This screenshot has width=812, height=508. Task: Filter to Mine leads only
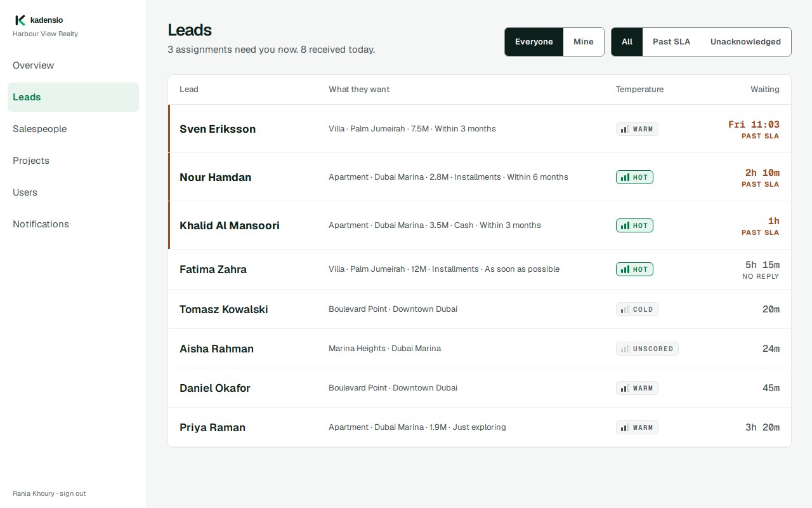(584, 42)
